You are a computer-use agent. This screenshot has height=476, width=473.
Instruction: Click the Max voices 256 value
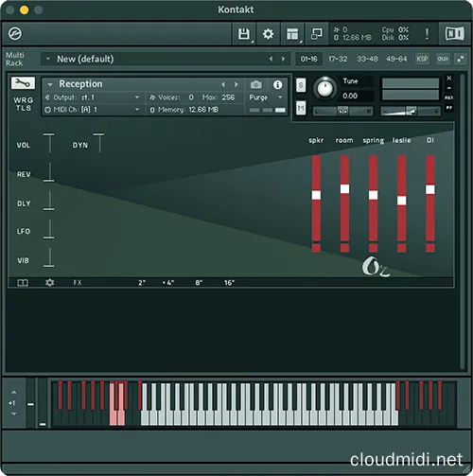click(228, 97)
